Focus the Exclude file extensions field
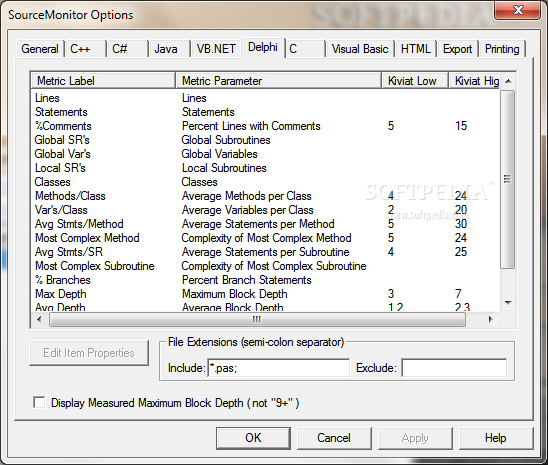 [x=454, y=368]
